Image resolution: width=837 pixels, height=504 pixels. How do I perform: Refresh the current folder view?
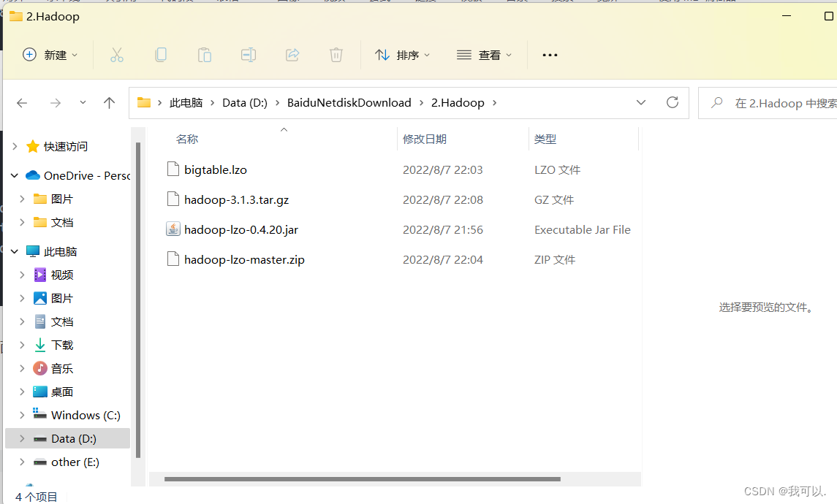pos(673,102)
